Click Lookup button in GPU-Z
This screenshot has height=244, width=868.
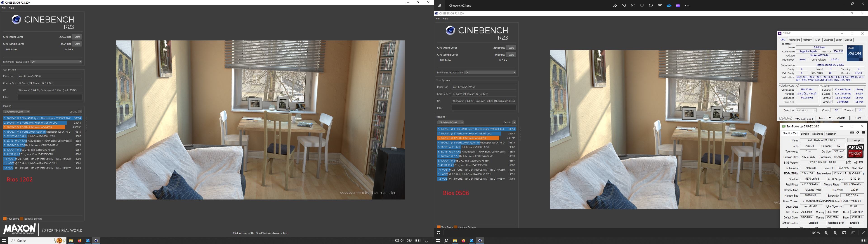(x=856, y=140)
